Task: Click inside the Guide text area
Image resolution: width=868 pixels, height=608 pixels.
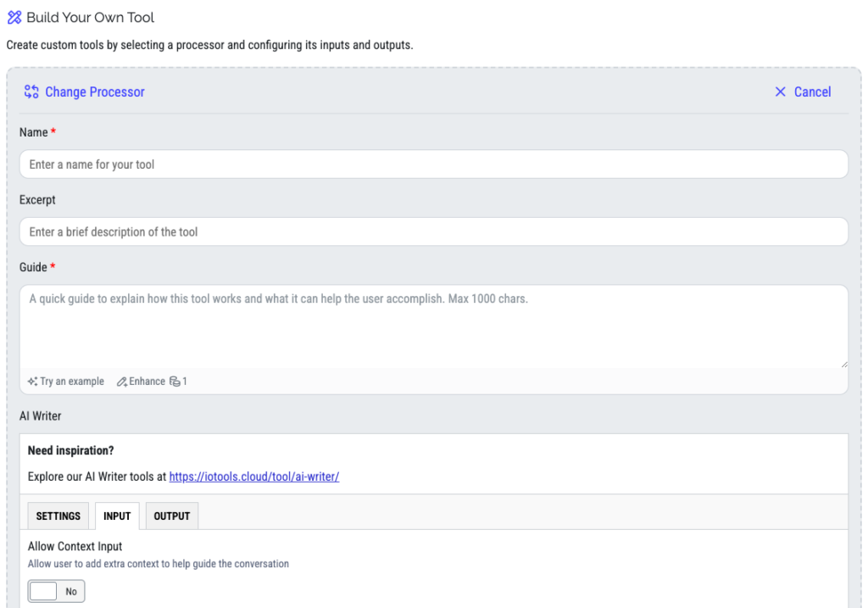Action: pyautogui.click(x=434, y=326)
